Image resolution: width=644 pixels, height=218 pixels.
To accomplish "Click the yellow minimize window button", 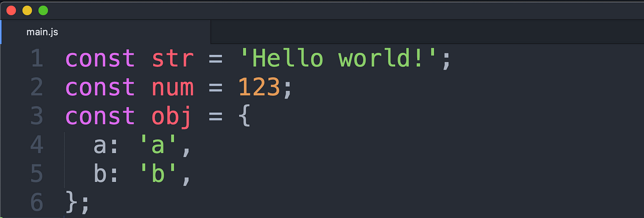I will [x=27, y=11].
